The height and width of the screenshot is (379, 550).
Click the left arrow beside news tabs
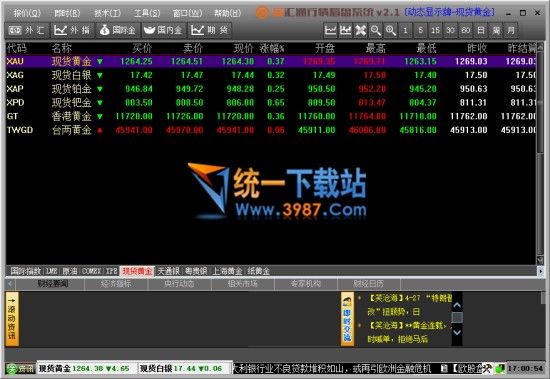10,284
